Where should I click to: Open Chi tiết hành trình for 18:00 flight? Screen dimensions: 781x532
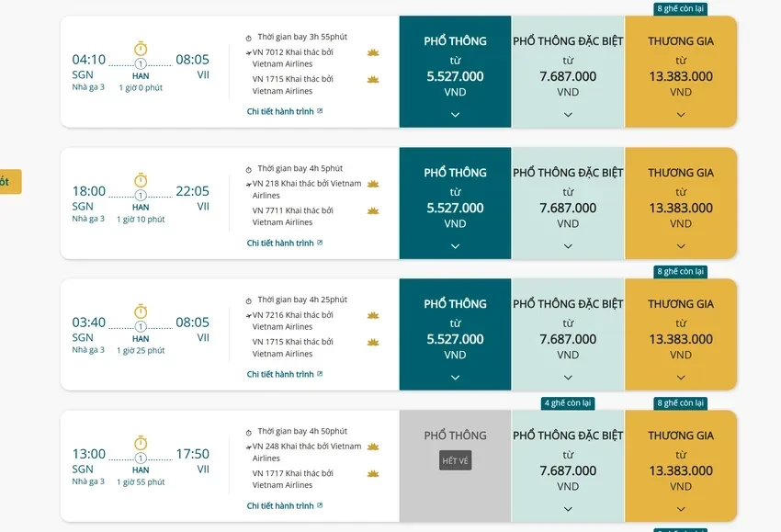[285, 243]
